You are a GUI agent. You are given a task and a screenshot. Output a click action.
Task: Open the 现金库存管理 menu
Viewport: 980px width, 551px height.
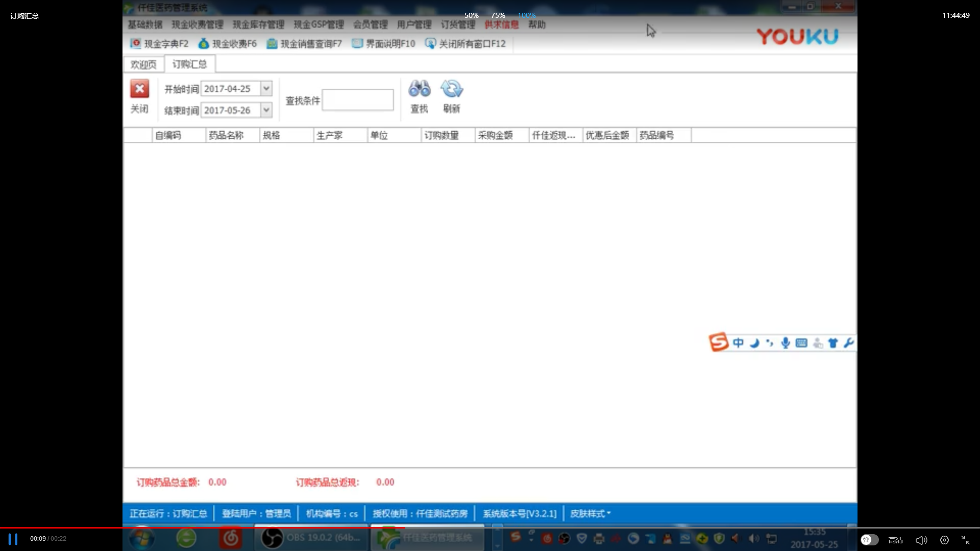click(258, 24)
